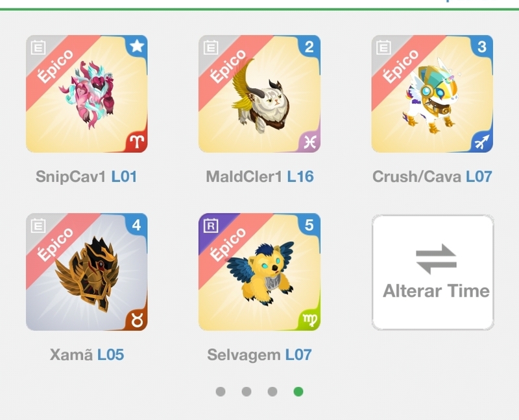Click the Virgo zodiac icon on Selvagem
Image resolution: width=519 pixels, height=420 pixels.
coord(310,320)
